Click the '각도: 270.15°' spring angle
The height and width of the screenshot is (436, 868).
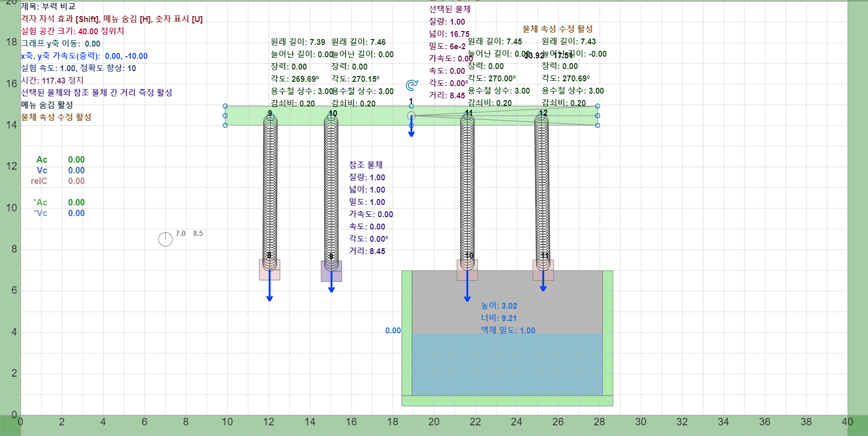click(x=355, y=79)
